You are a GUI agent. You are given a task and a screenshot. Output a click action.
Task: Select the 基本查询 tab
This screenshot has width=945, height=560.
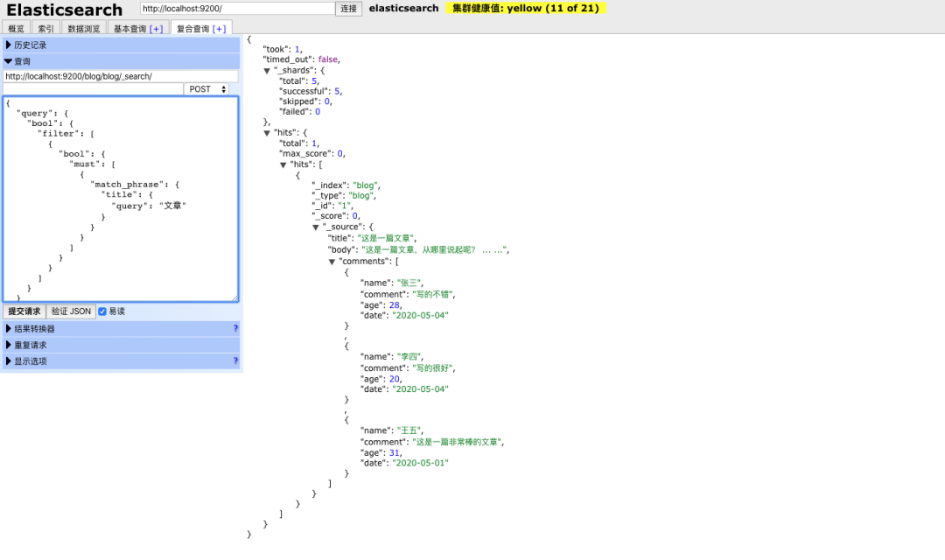[x=130, y=28]
